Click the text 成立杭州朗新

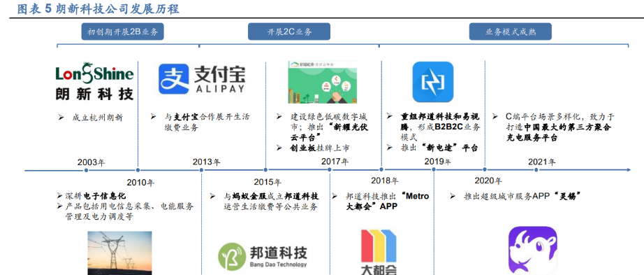[97, 118]
